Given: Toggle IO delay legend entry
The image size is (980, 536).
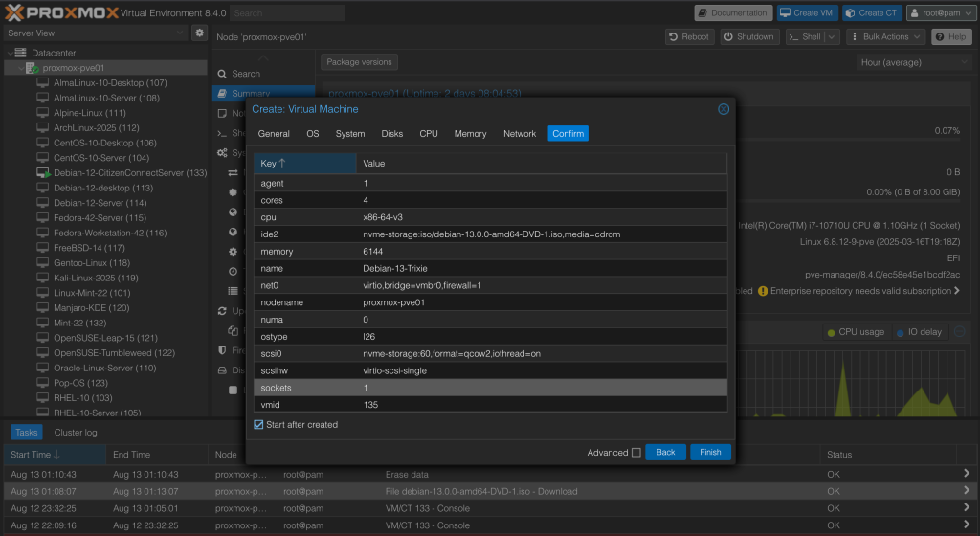Looking at the screenshot, I should [x=919, y=332].
